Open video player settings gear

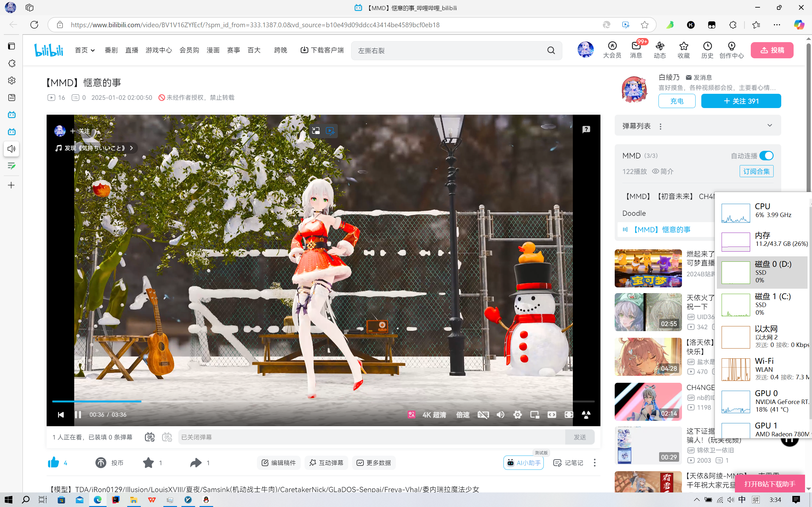point(517,415)
